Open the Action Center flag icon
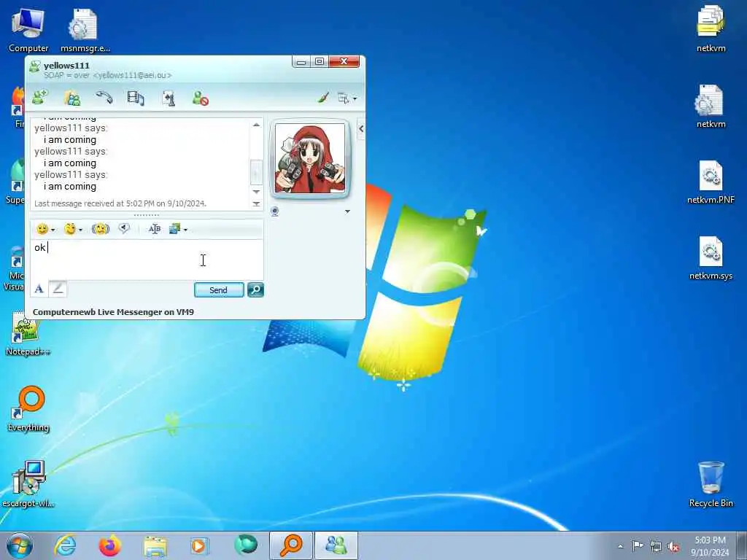Viewport: 747px width, 560px height. (638, 545)
